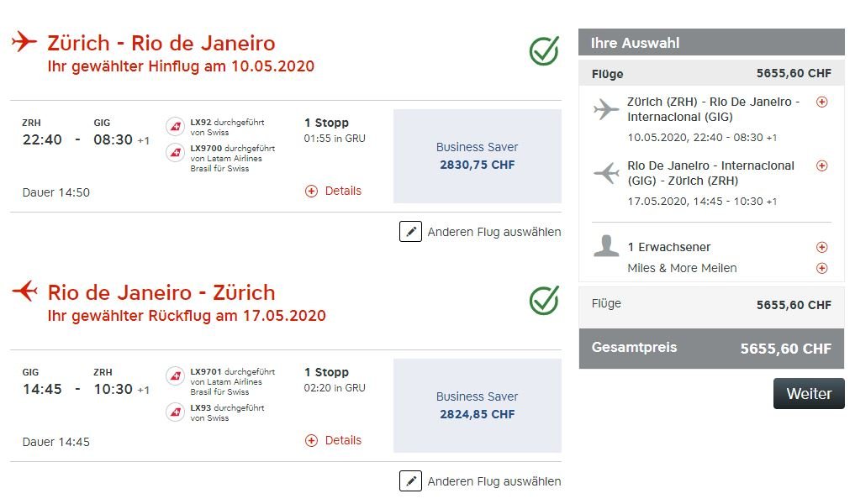Click the green checkmark for the return flight
855x504 pixels.
544,300
